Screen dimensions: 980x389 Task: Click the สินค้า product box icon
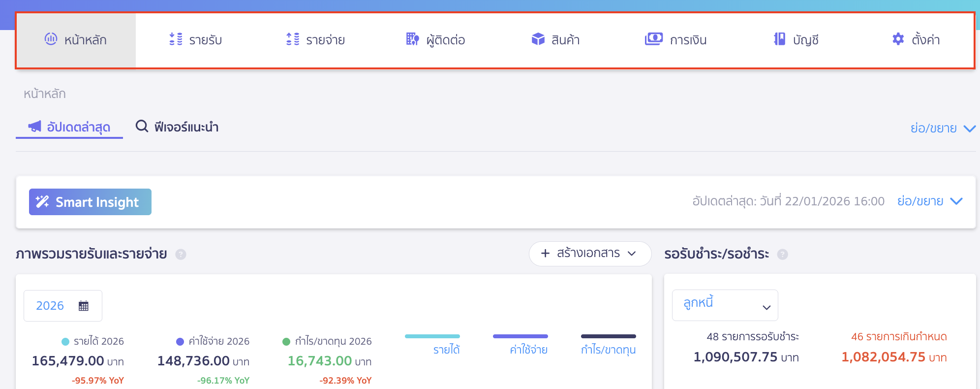pos(538,39)
